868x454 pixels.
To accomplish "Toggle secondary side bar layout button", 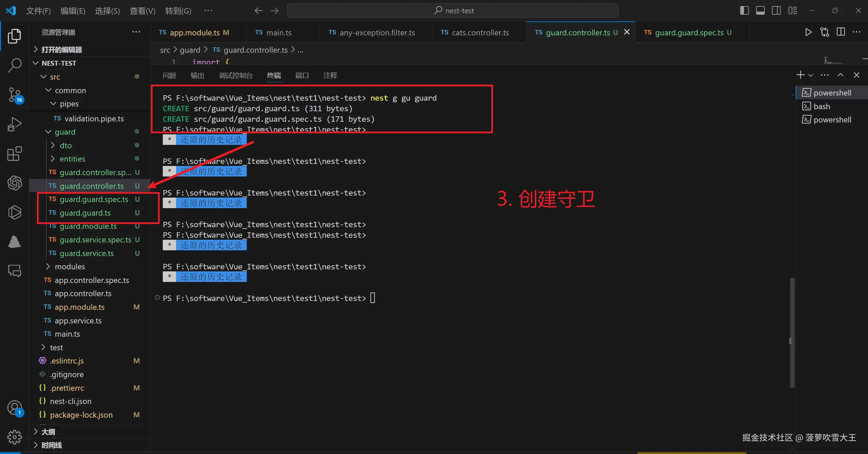I will [x=776, y=11].
